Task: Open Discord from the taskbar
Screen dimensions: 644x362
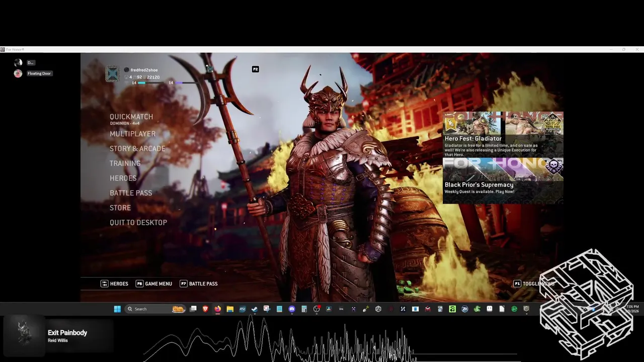Action: tap(292, 309)
